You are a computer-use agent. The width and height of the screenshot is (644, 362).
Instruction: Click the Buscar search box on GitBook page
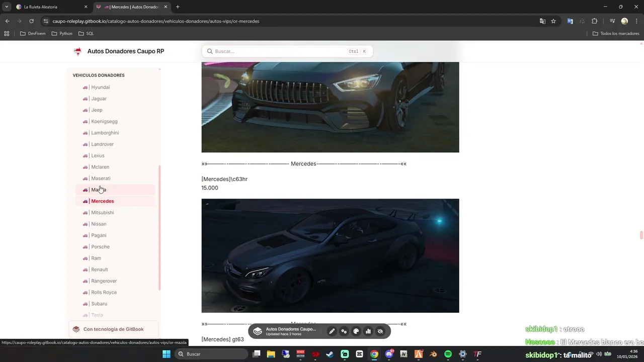click(287, 51)
